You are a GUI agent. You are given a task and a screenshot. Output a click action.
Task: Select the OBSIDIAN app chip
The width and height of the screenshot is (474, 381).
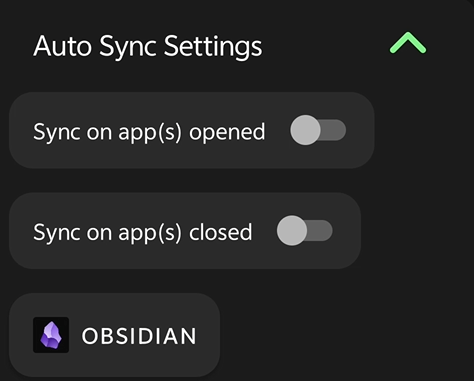114,335
